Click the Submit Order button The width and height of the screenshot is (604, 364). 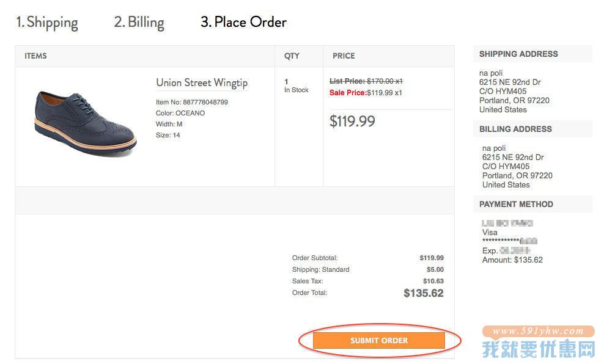(378, 341)
